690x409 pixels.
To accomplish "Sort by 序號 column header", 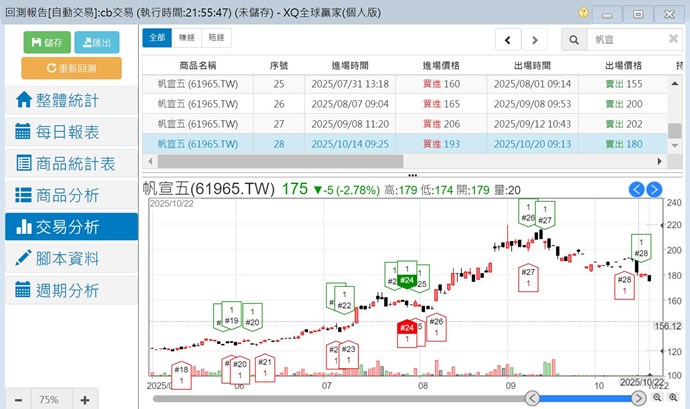I will pyautogui.click(x=279, y=66).
